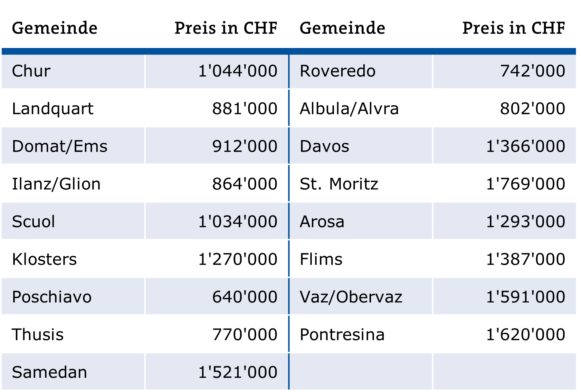Click the Albula/Alvra price 802'000
The height and width of the screenshot is (392, 581).
pos(532,109)
